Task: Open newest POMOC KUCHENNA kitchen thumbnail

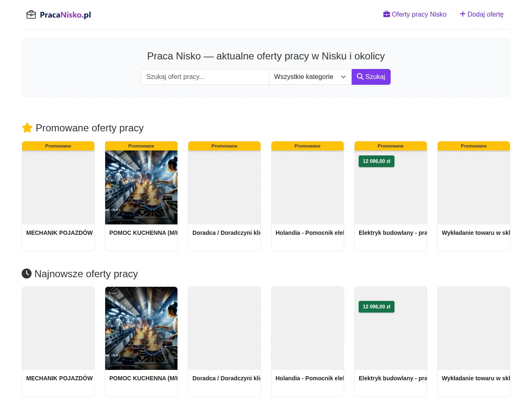Action: click(x=141, y=328)
